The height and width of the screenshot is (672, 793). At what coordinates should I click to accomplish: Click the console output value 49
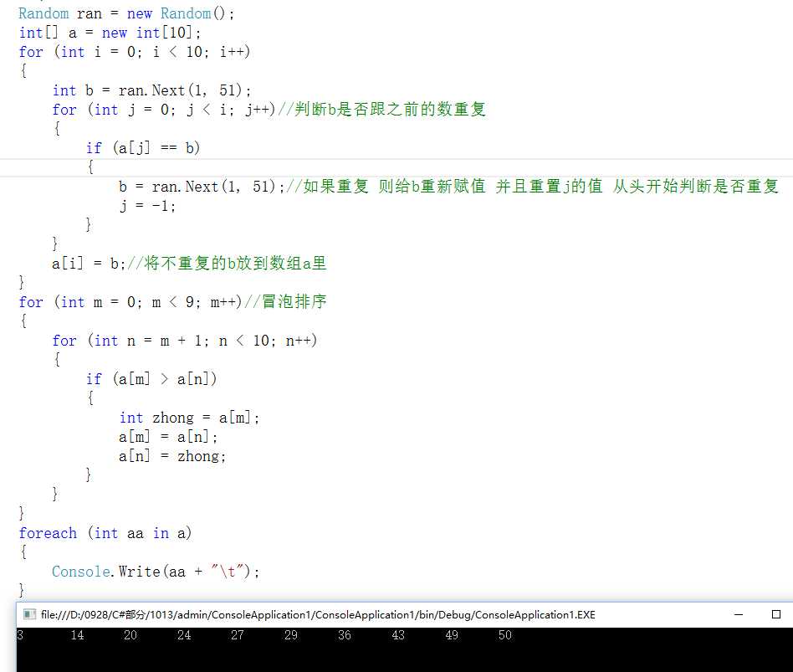coord(452,635)
